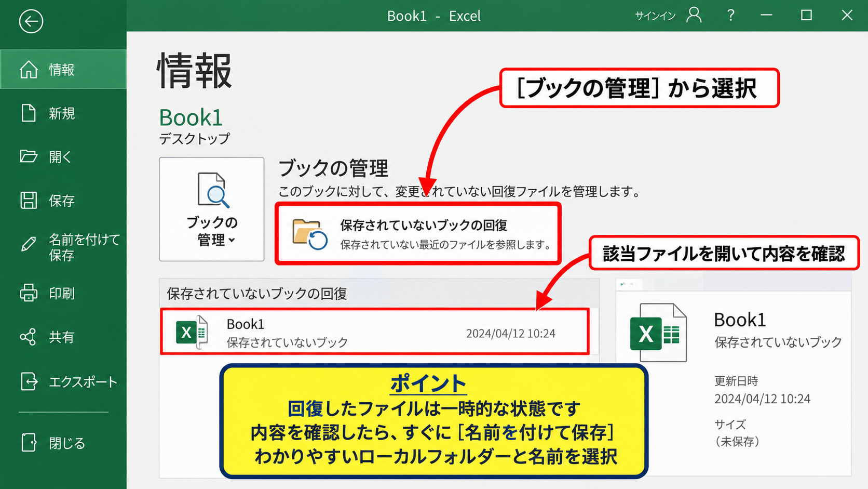Click the Excel file icon in Book1 row
This screenshot has height=489, width=868.
click(192, 332)
